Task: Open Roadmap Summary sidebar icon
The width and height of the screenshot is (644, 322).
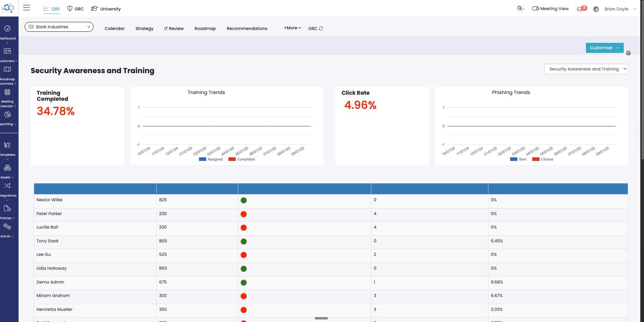Action: [x=7, y=69]
